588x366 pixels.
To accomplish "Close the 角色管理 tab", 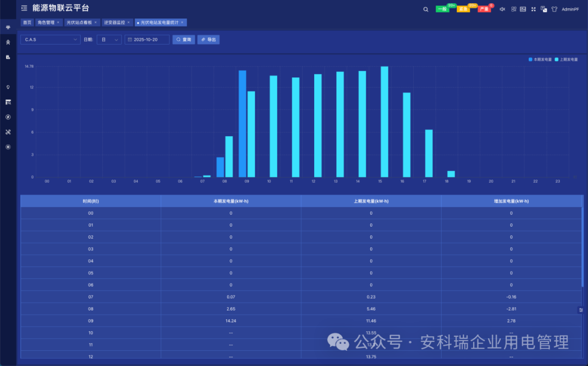I will [58, 23].
